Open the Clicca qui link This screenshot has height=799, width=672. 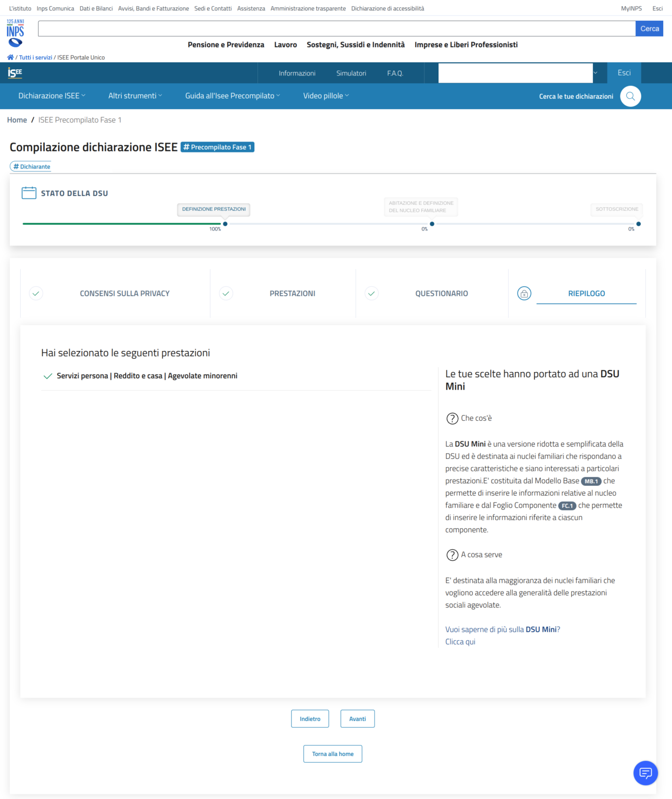coord(460,642)
